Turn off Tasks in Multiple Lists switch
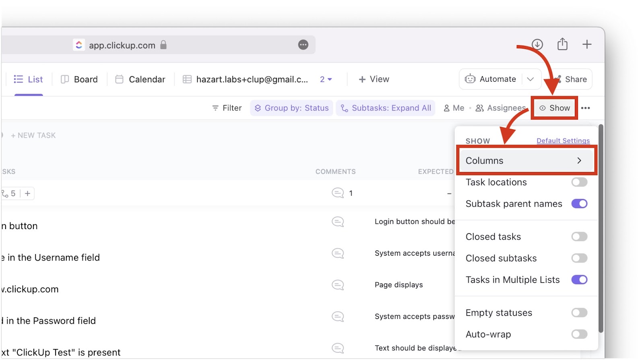 pos(579,280)
